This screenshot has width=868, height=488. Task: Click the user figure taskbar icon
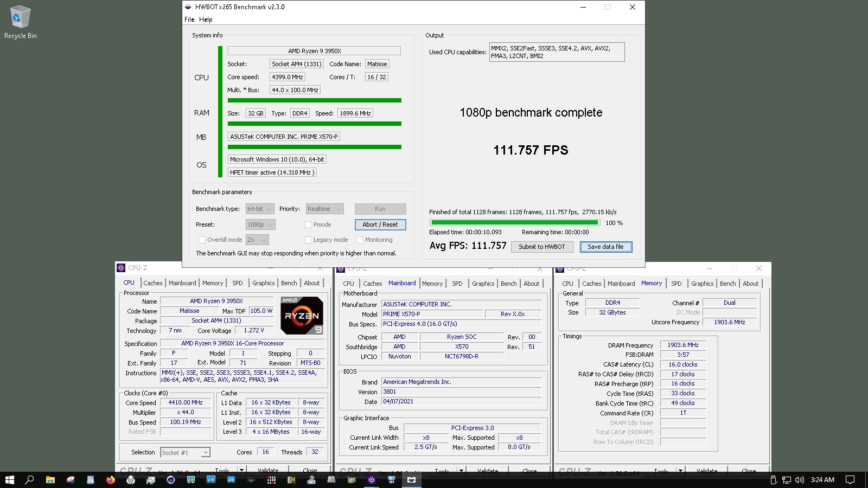(x=311, y=480)
